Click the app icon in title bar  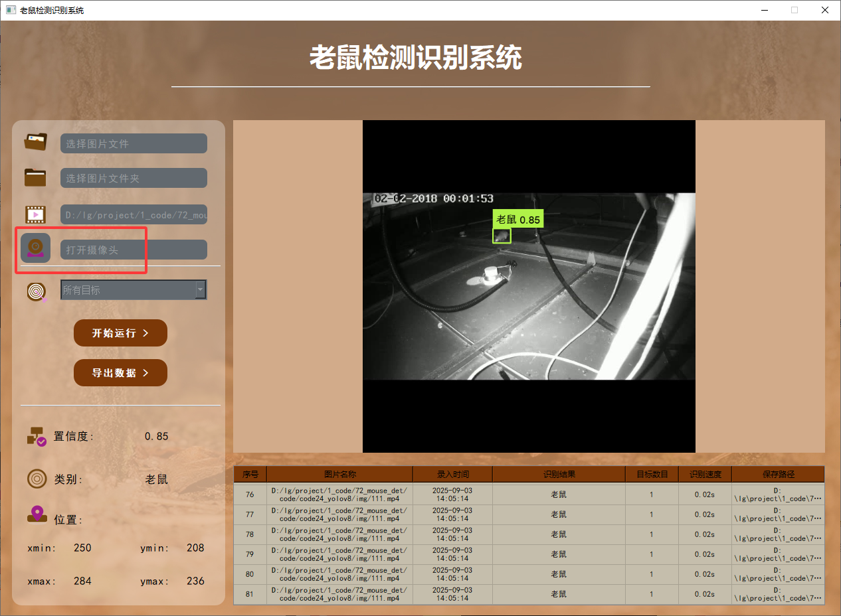11,10
